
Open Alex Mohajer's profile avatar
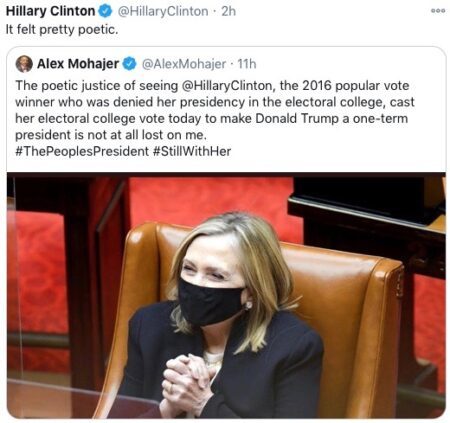click(x=24, y=64)
